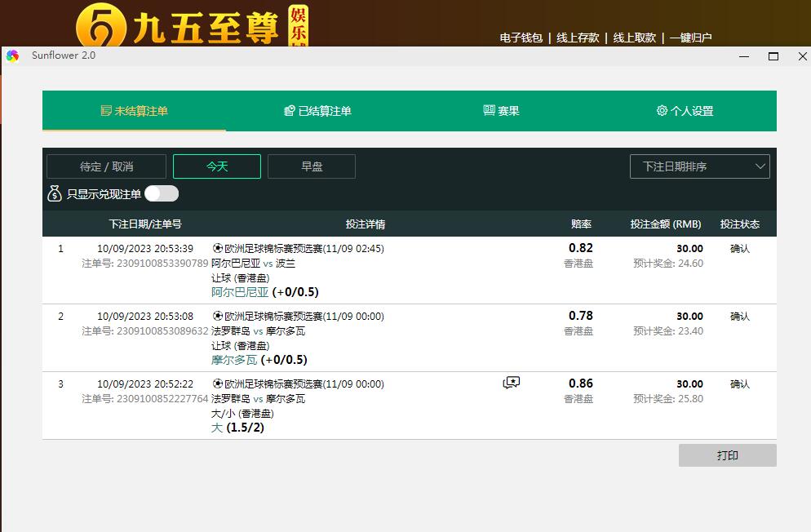The image size is (811, 532).
Task: Click the 个人设置 gear icon
Action: coord(662,111)
